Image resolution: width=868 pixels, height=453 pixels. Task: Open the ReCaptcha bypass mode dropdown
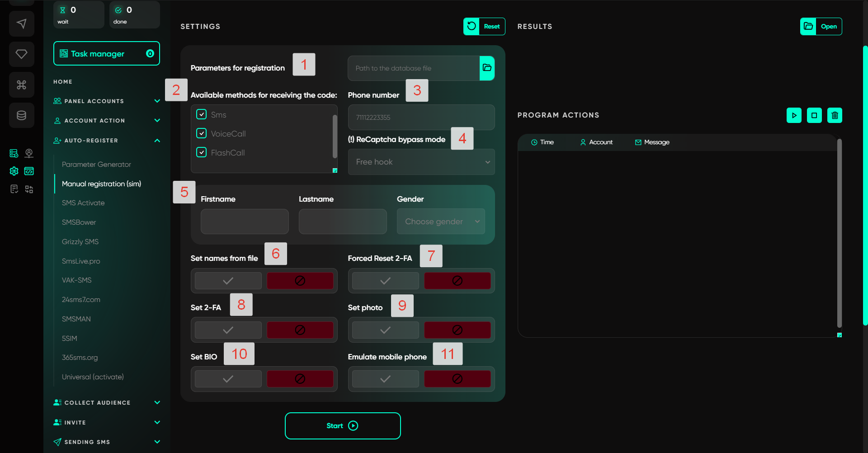[421, 162]
